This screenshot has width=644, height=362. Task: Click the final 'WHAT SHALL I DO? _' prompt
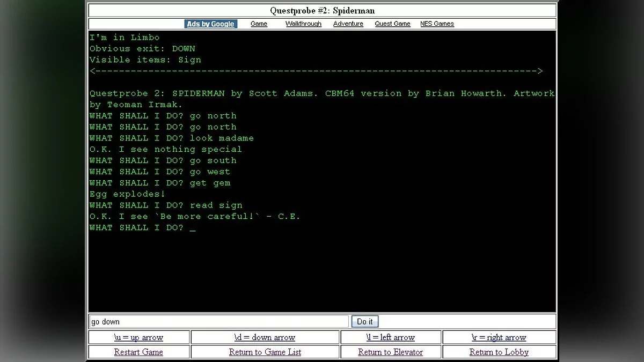click(143, 228)
